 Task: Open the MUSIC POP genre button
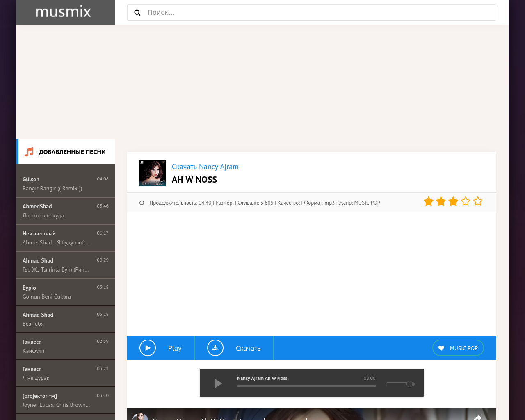(x=458, y=348)
